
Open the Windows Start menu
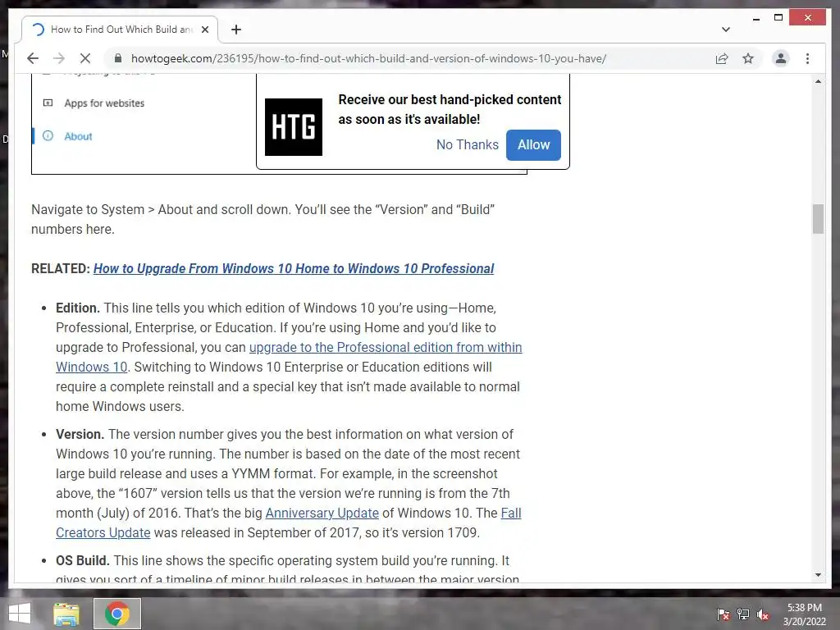pyautogui.click(x=20, y=614)
